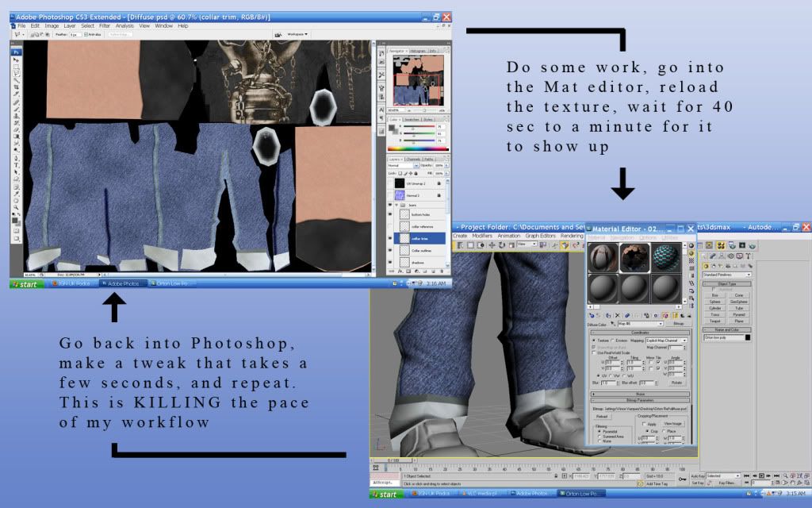Image resolution: width=812 pixels, height=508 pixels.
Task: Click the Rotate button in Coordinates rollout
Action: point(677,383)
